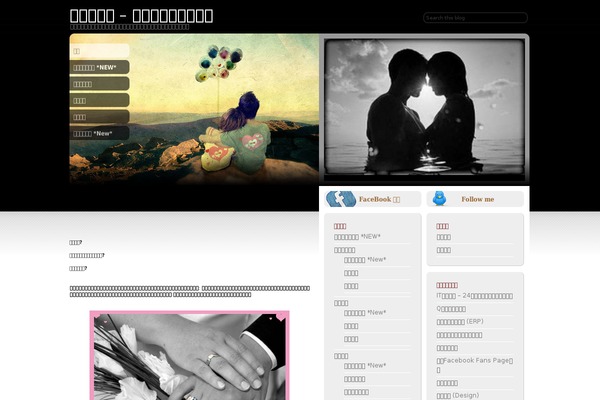The image size is (600, 400).
Task: Click the 'Search this blog' input field
Action: (x=475, y=18)
